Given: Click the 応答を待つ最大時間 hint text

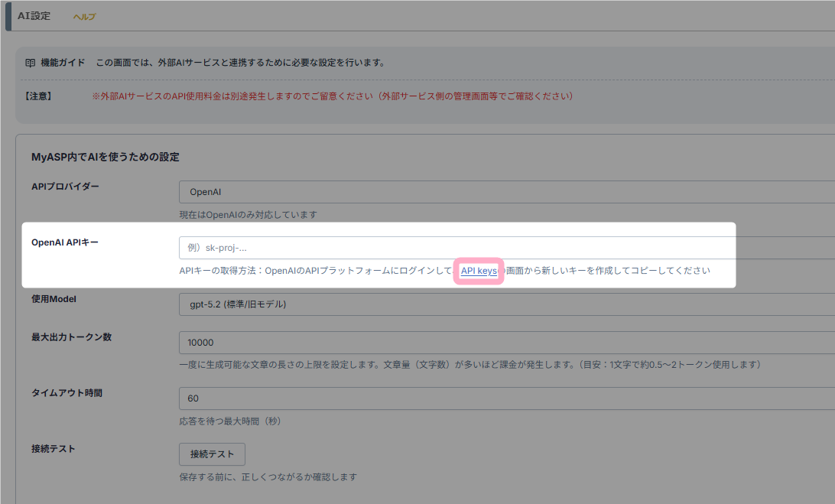Looking at the screenshot, I should [x=235, y=421].
